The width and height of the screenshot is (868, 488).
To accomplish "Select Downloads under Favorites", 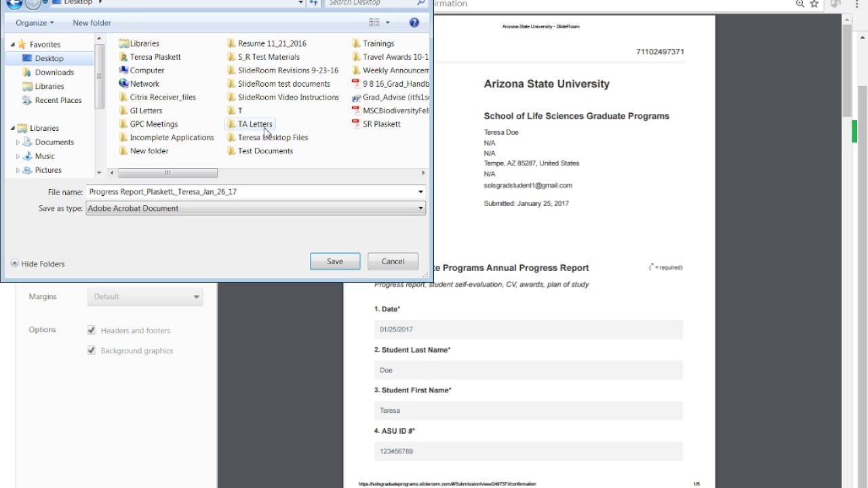I will pos(48,73).
